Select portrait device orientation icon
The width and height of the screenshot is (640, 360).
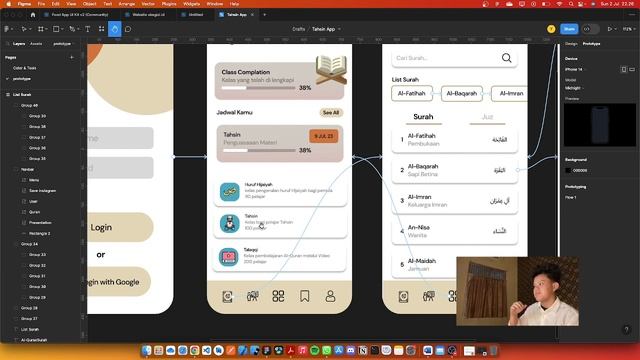pyautogui.click(x=624, y=69)
